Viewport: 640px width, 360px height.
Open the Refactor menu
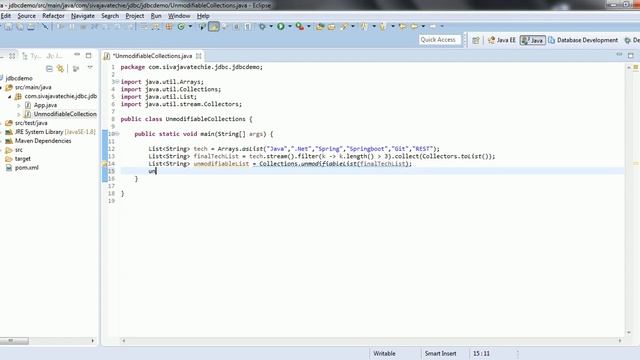pyautogui.click(x=53, y=16)
